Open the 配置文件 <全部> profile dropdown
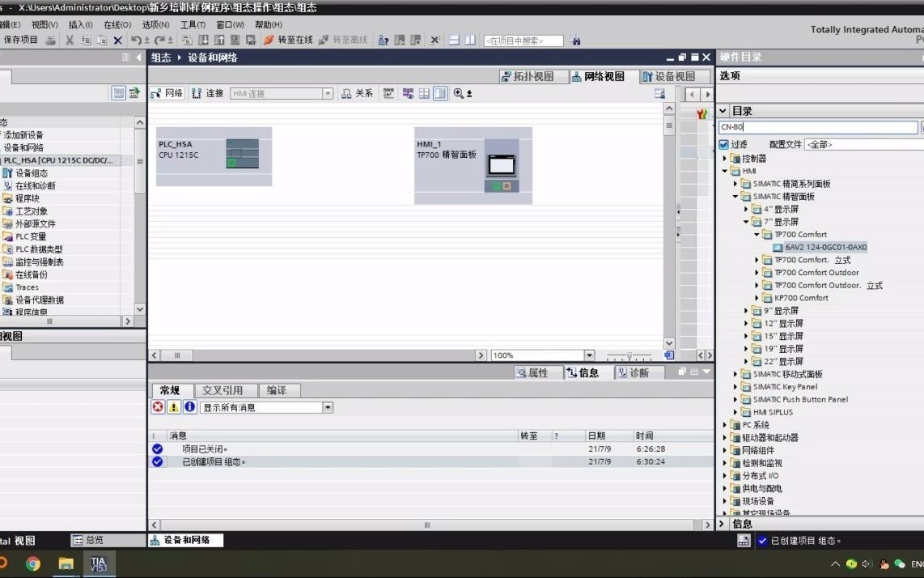The height and width of the screenshot is (578, 924). (864, 144)
